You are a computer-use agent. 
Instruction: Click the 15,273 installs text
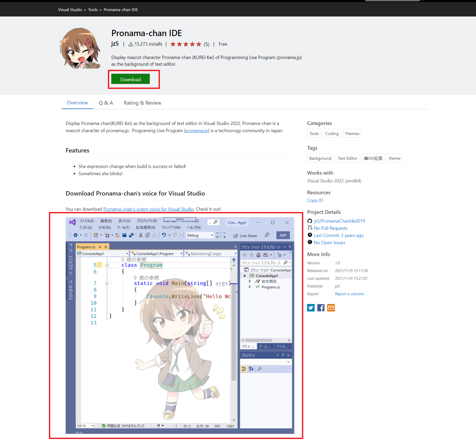point(148,44)
